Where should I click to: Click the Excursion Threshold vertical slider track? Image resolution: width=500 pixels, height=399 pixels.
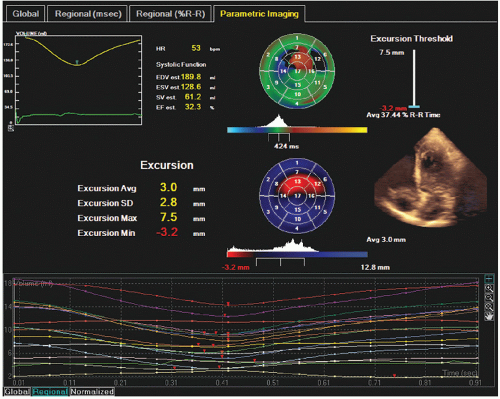coord(414,77)
